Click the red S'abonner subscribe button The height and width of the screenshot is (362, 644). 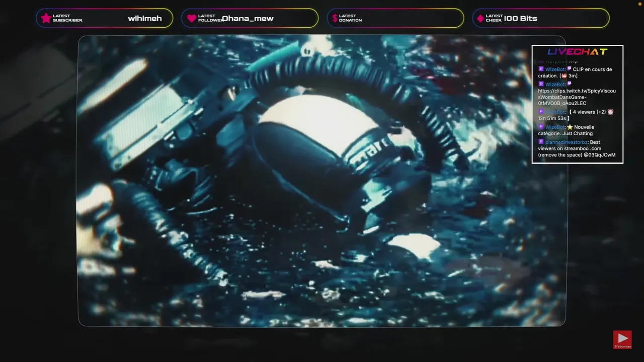(622, 340)
